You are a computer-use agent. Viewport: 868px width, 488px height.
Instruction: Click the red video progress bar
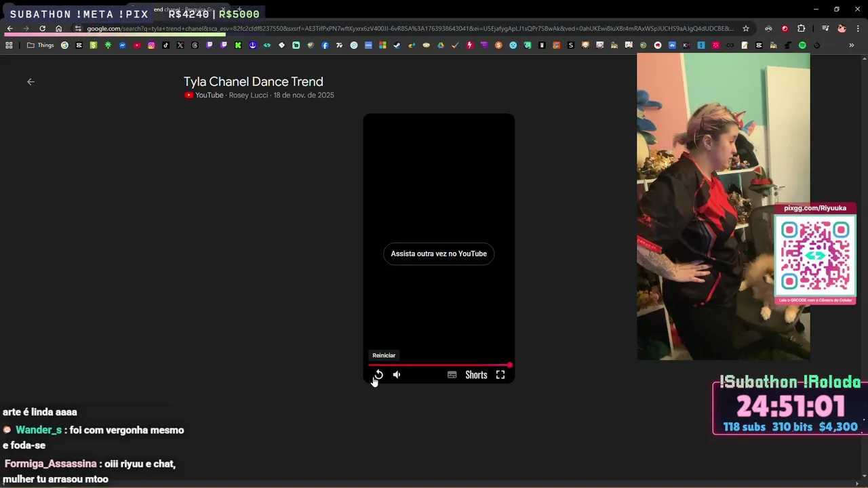point(439,365)
